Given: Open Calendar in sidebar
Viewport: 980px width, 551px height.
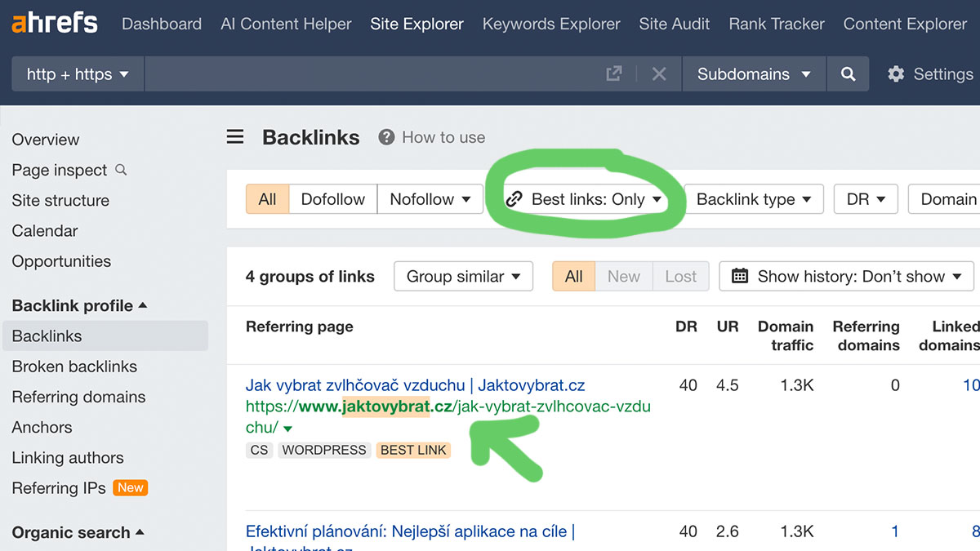Looking at the screenshot, I should (x=45, y=231).
